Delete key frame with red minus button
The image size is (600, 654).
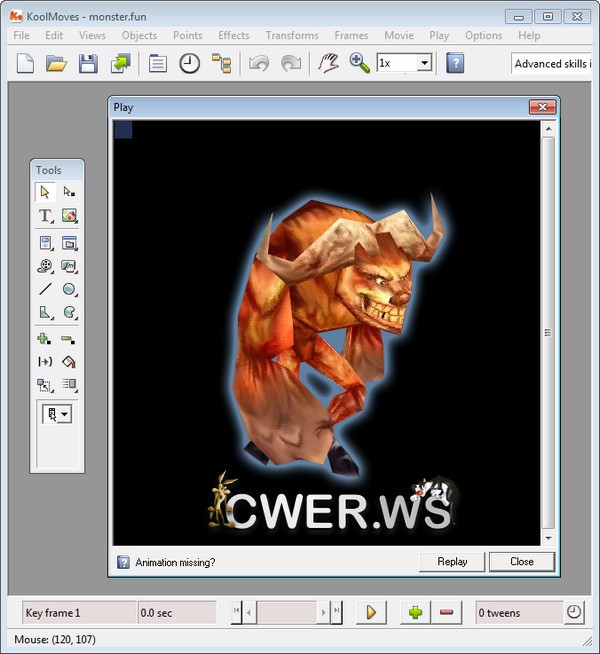(x=446, y=613)
